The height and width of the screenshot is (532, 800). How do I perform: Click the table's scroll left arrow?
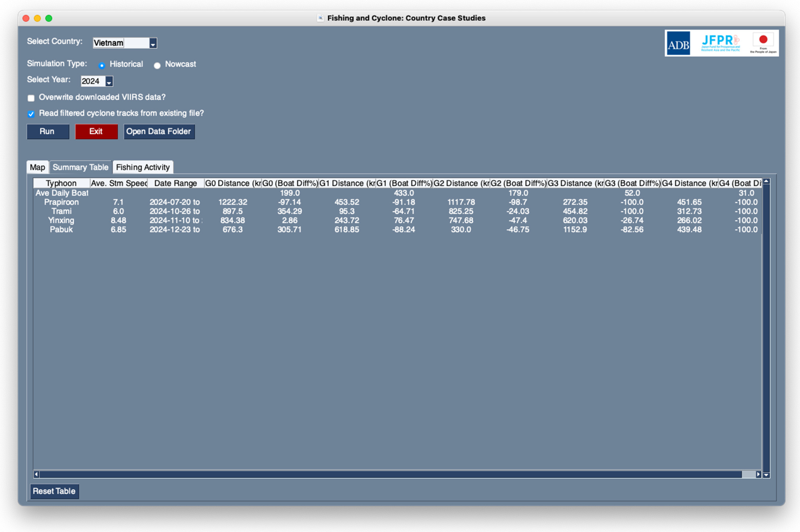click(x=36, y=474)
